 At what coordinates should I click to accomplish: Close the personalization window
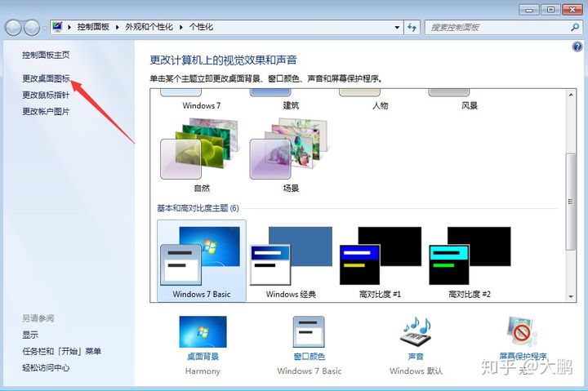(x=572, y=9)
